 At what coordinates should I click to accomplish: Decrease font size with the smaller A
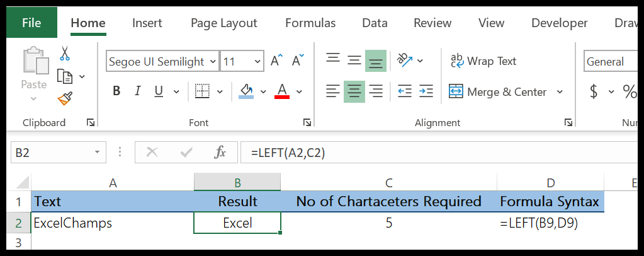coord(298,61)
